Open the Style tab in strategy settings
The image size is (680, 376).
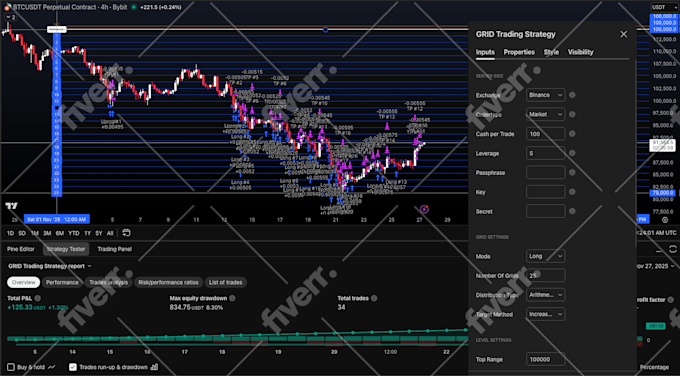[x=551, y=52]
